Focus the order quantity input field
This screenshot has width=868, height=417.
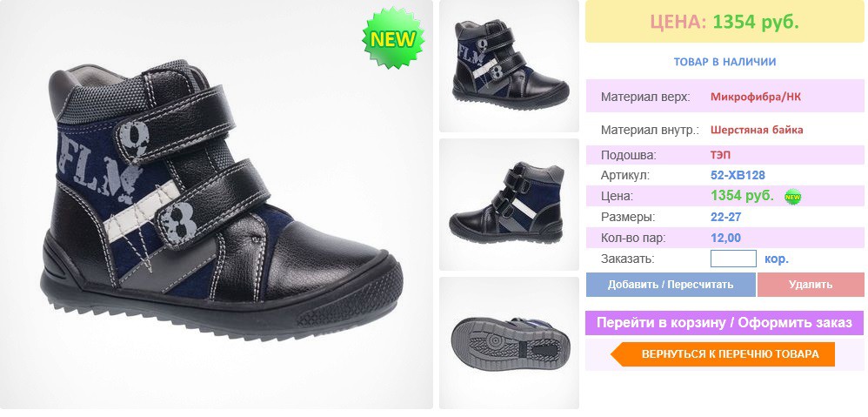pyautogui.click(x=733, y=259)
